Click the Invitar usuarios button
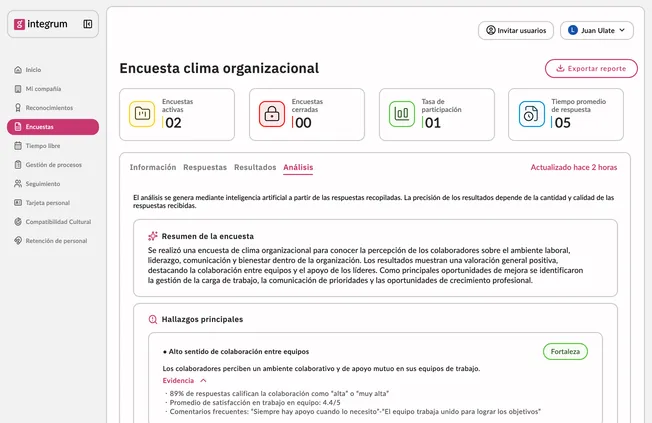This screenshot has width=652, height=423. pyautogui.click(x=516, y=30)
